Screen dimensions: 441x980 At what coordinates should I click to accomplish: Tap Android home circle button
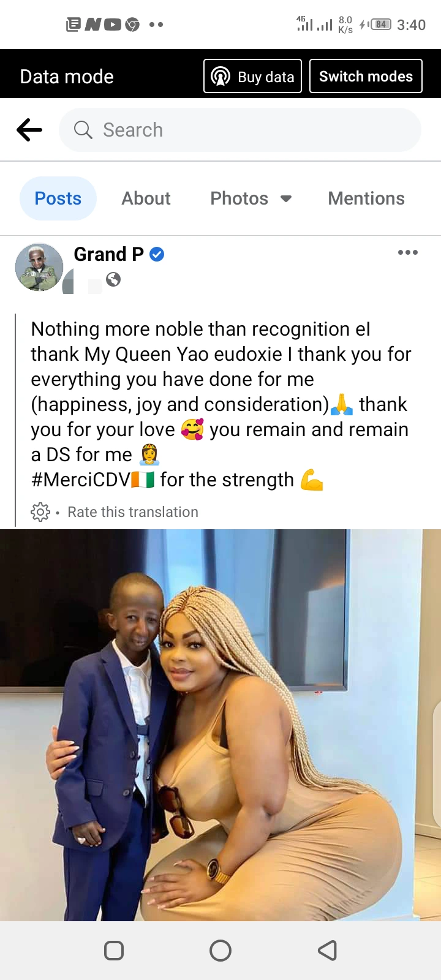(221, 951)
